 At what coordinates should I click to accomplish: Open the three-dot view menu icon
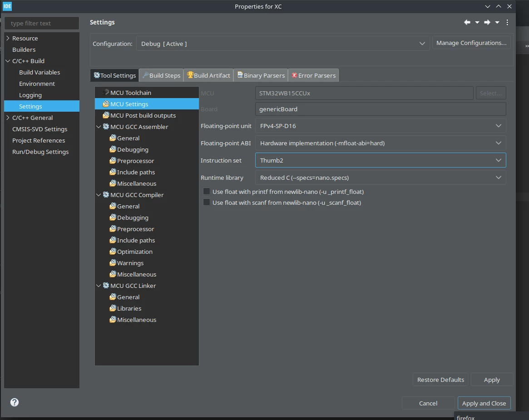click(x=507, y=22)
